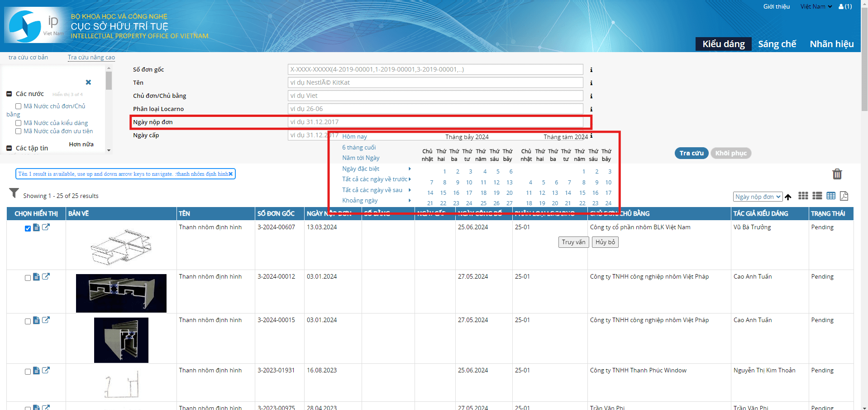Switch to list view layout
The image size is (868, 410).
817,196
